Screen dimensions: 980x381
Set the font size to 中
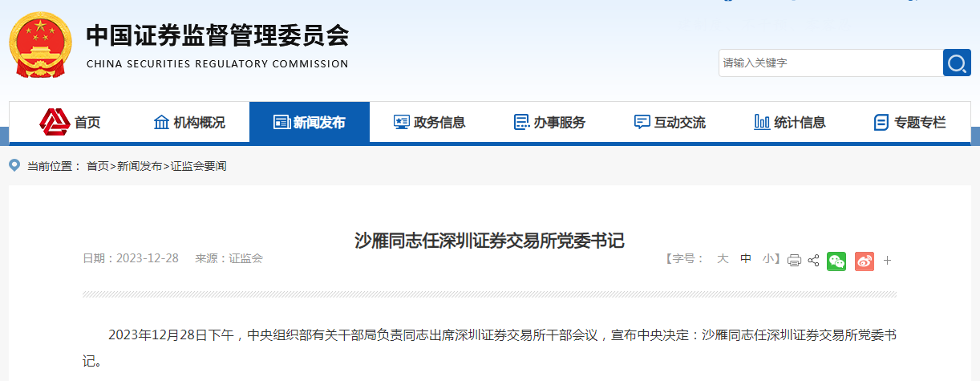pyautogui.click(x=746, y=258)
